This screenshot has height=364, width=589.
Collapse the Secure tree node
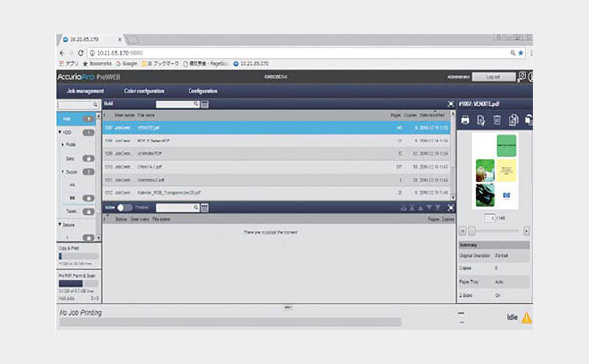pyautogui.click(x=60, y=224)
